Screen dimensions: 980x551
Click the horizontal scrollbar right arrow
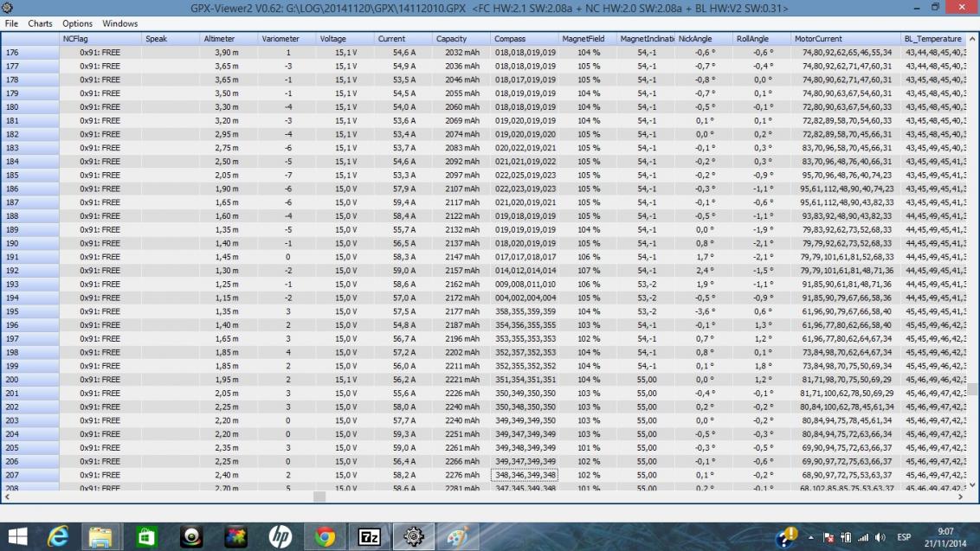pyautogui.click(x=961, y=497)
